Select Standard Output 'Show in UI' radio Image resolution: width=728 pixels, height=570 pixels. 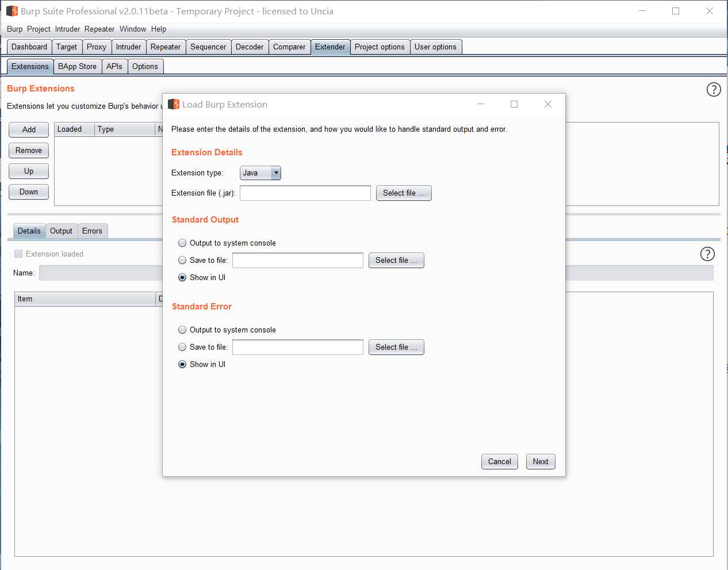(182, 277)
